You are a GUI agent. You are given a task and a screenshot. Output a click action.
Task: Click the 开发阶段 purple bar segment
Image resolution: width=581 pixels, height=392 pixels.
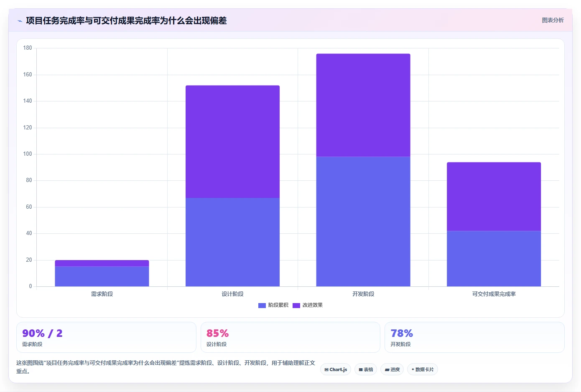[x=363, y=105]
